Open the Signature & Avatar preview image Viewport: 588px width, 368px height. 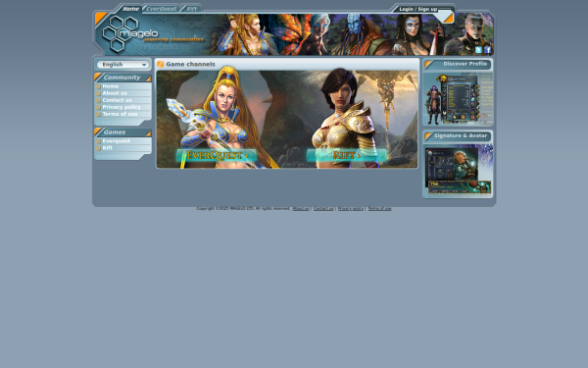(458, 171)
